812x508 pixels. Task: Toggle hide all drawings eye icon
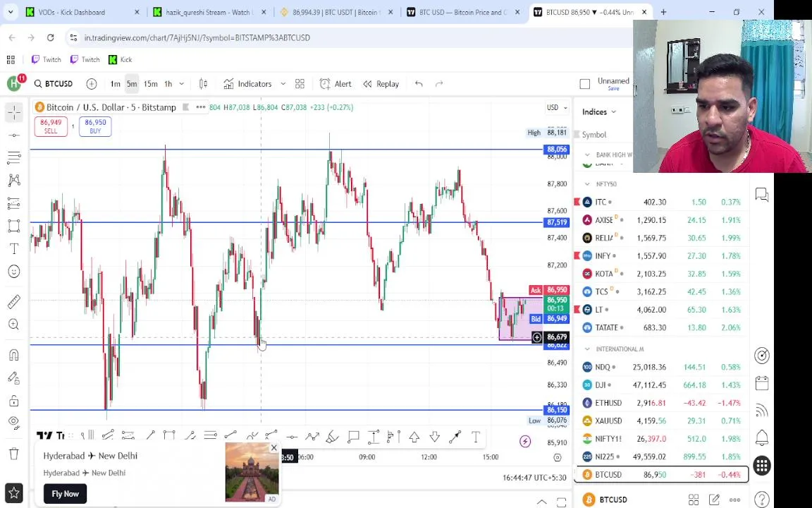14,422
